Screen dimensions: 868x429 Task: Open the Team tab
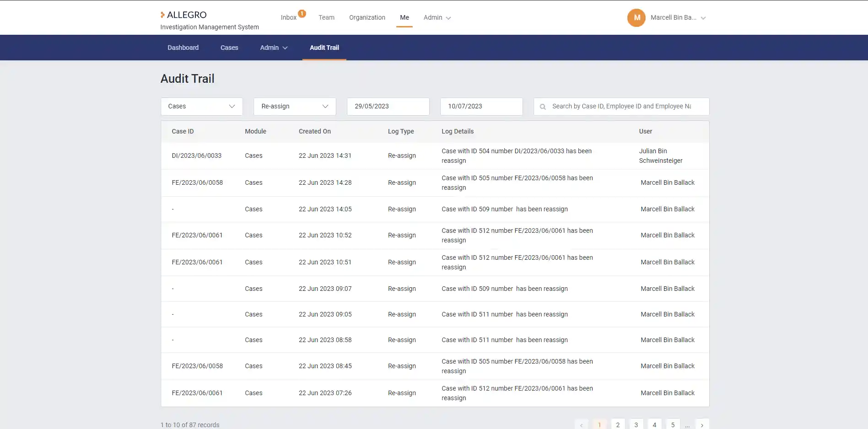click(x=326, y=17)
